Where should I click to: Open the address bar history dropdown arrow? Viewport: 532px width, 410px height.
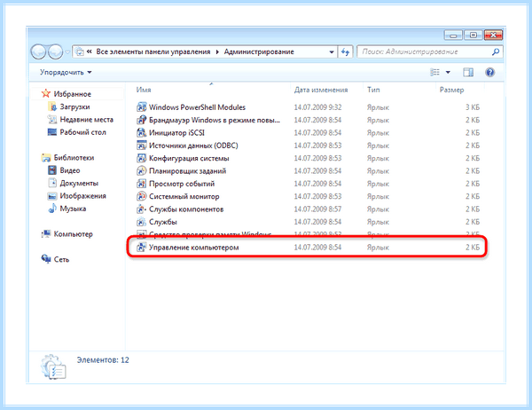(x=331, y=52)
